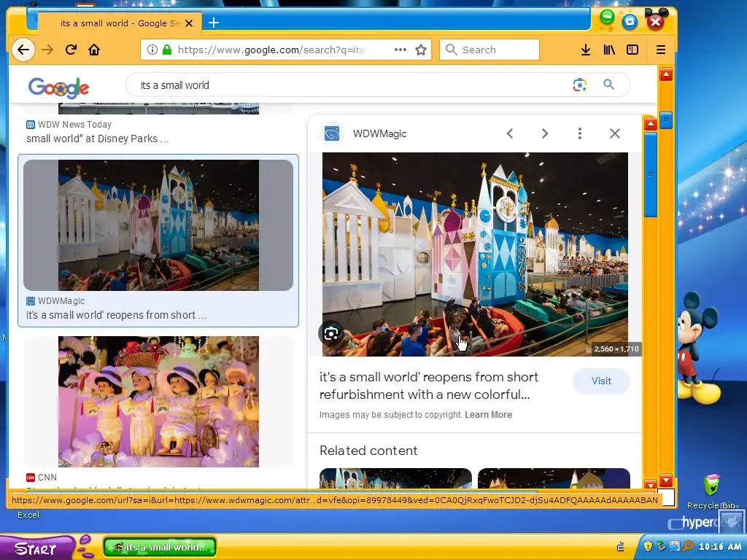Click the magnifier icon in system tray
The image size is (747, 560).
[x=687, y=546]
